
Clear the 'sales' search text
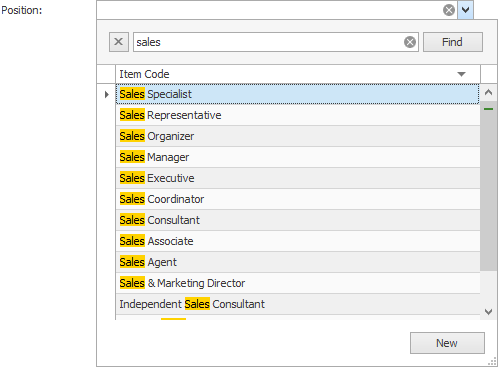click(x=410, y=42)
